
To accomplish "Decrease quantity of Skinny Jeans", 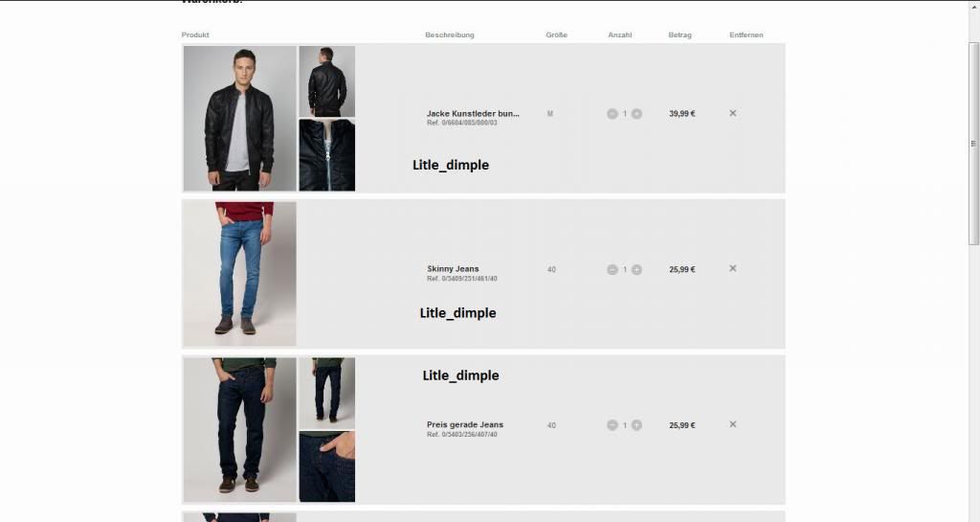I will 612,269.
